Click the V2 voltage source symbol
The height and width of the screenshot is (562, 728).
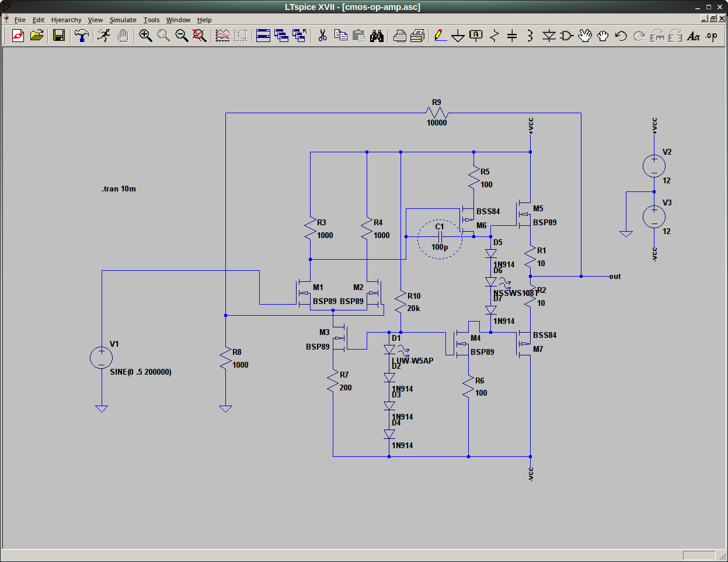coord(654,166)
